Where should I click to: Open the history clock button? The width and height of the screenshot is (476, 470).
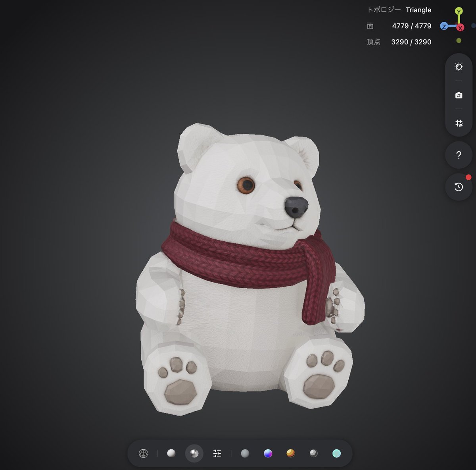(x=459, y=187)
